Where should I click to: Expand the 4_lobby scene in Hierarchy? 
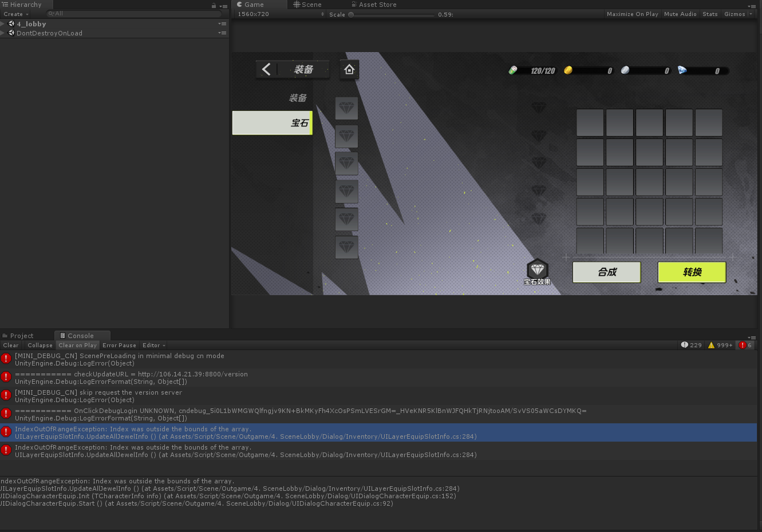pos(3,24)
